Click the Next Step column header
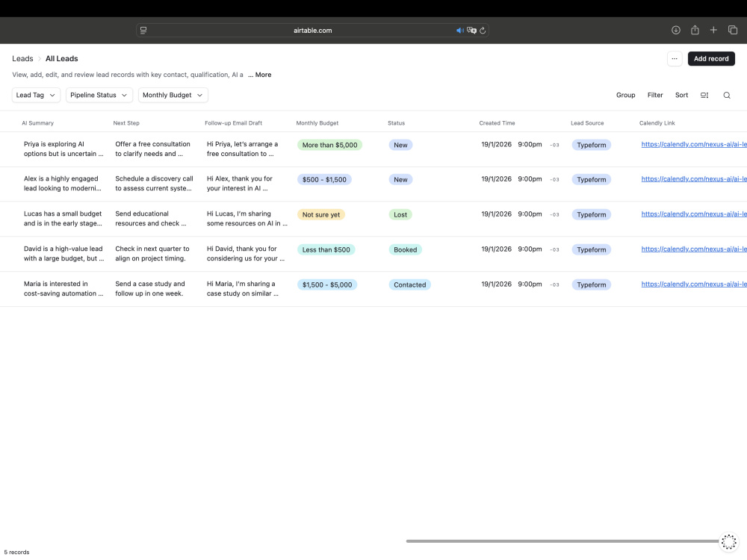Image resolution: width=747 pixels, height=560 pixels. (x=126, y=123)
